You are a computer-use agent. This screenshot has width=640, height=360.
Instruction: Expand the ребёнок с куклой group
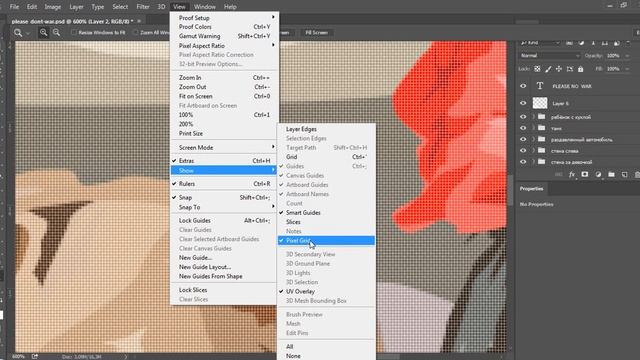(533, 117)
